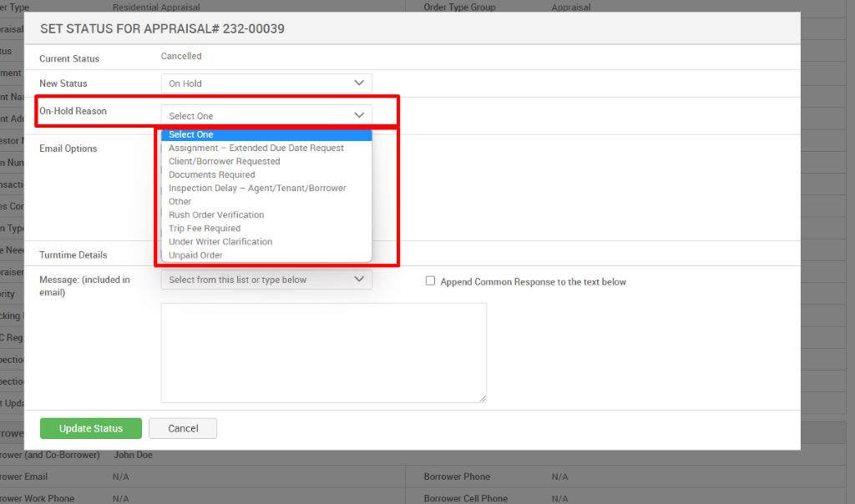This screenshot has height=504, width=855.
Task: Enable Append Common Response to the text below
Action: click(430, 280)
